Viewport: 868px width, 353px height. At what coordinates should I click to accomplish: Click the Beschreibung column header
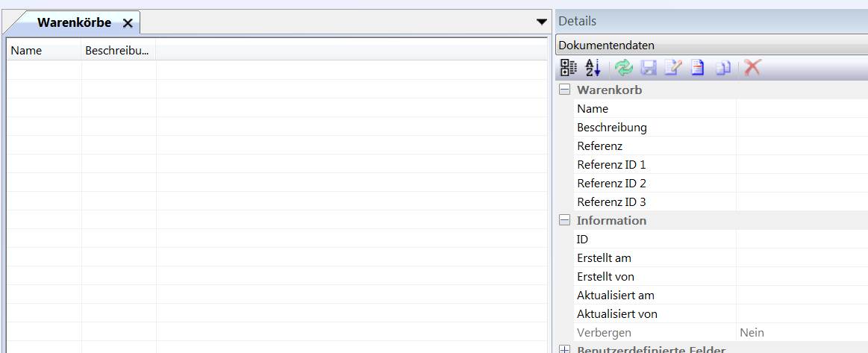[x=118, y=51]
